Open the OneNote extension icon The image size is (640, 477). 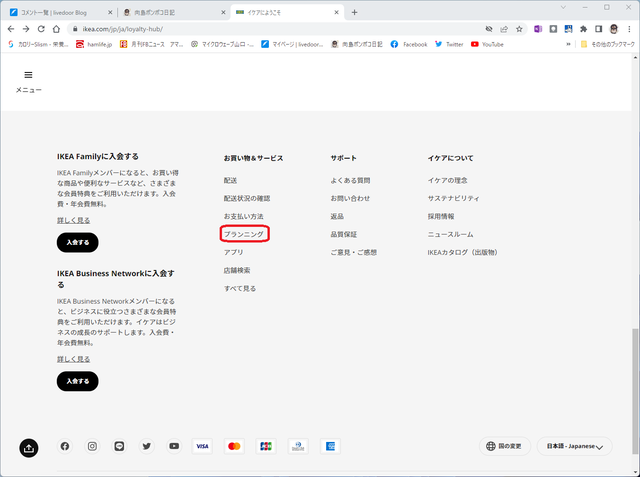538,29
